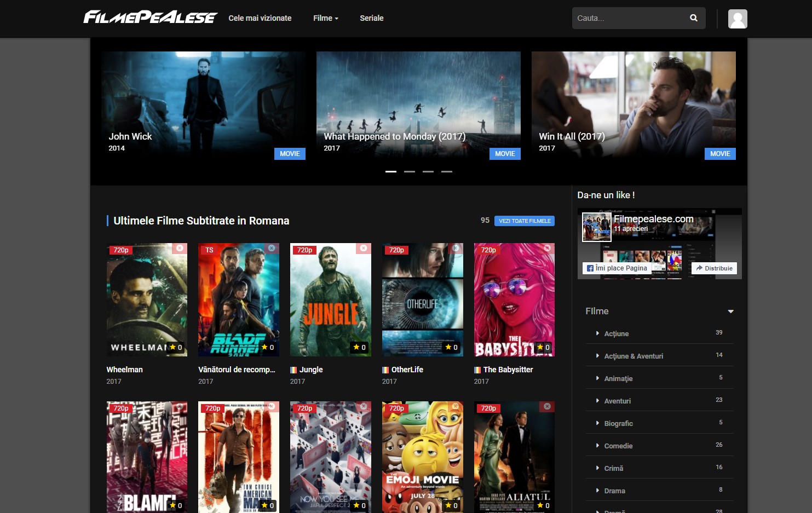812x513 pixels.
Task: Open What Happened to Monday featured slide
Action: click(x=418, y=106)
